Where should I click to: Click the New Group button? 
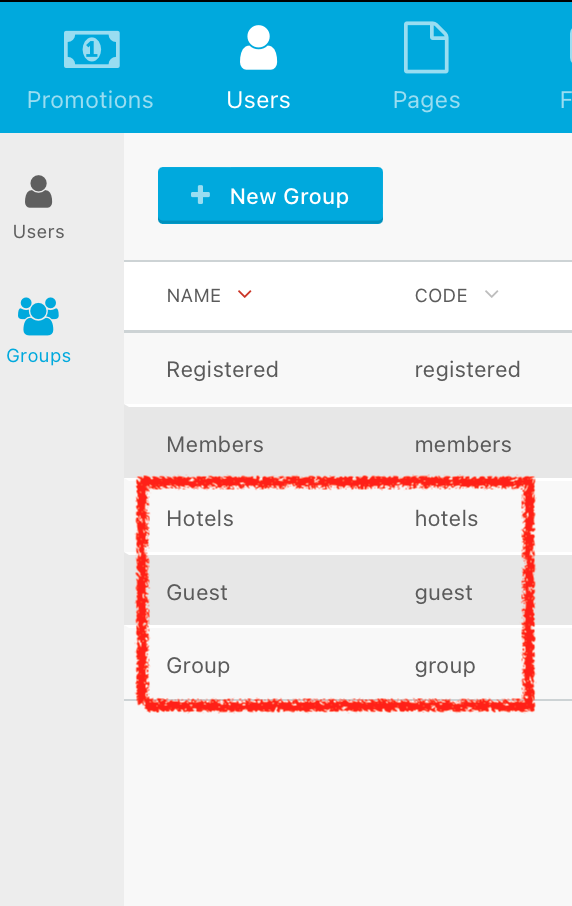(x=270, y=195)
